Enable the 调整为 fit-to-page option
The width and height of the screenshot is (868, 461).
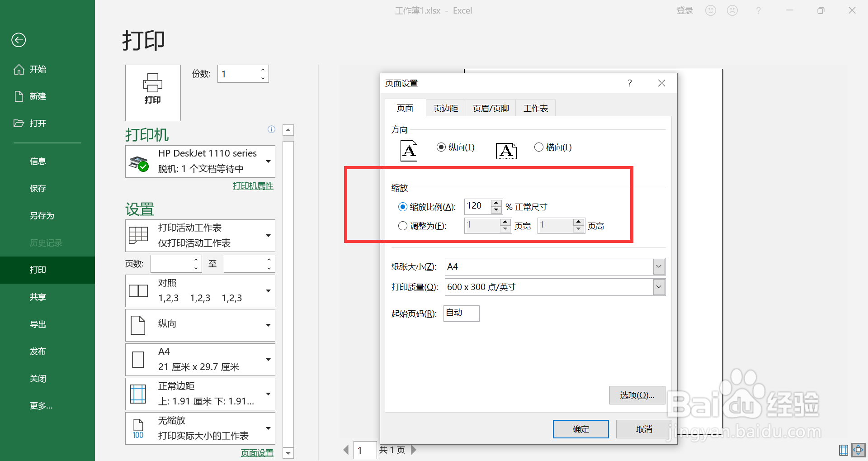click(x=402, y=226)
